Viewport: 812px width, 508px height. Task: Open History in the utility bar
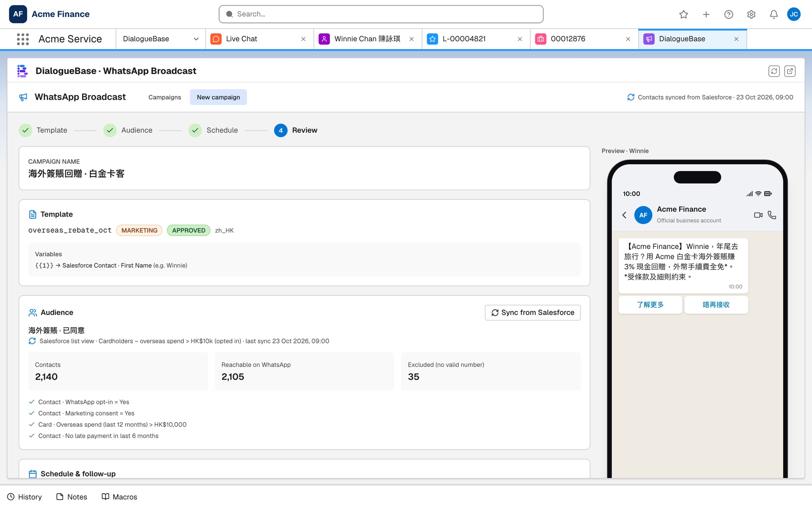point(25,497)
